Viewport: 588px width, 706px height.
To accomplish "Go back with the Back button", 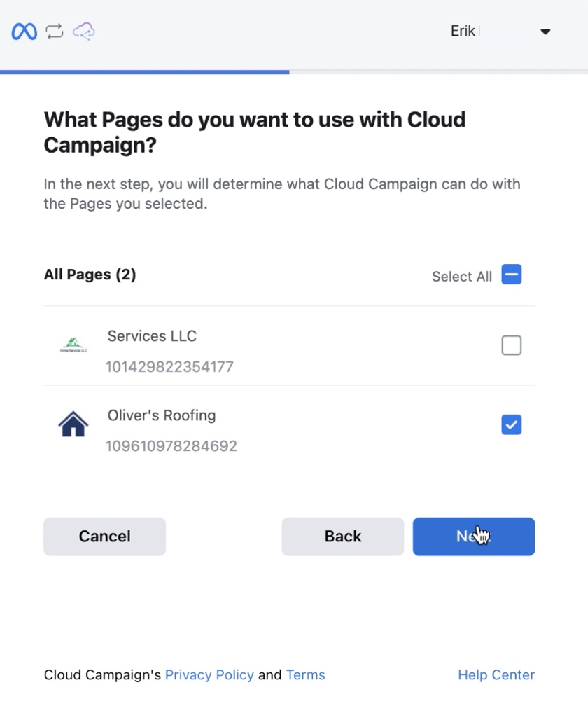I will 343,537.
